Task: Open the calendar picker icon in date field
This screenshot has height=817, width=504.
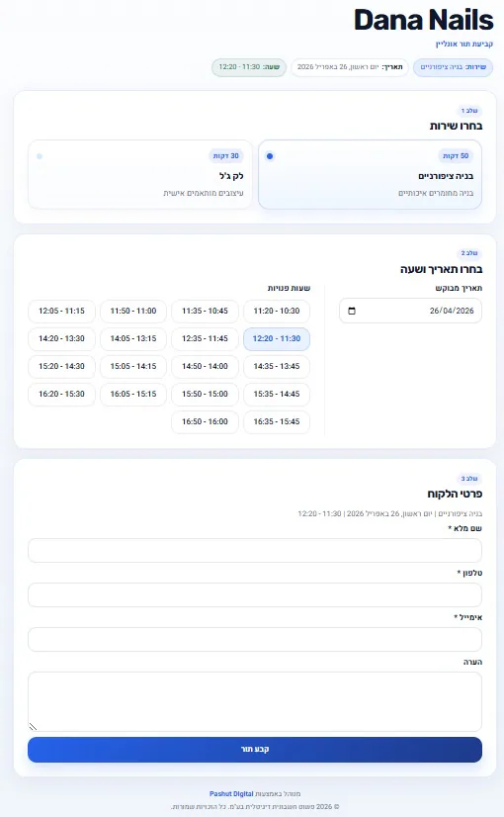Action: 352,311
